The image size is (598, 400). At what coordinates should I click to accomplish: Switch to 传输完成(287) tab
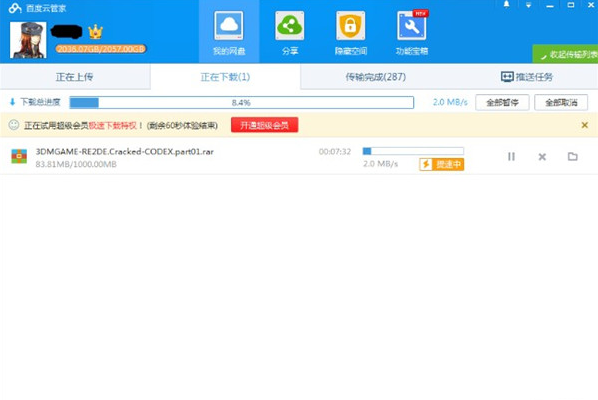376,77
